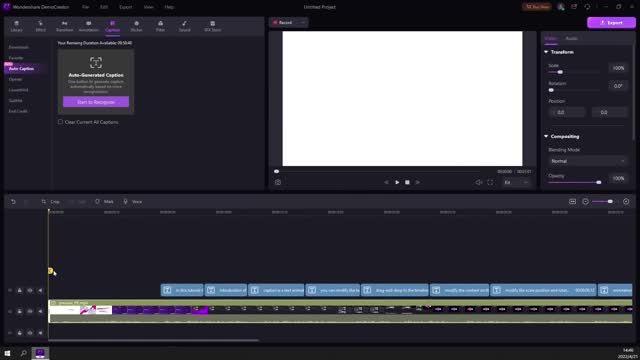
Task: Select the Opener caption category
Action: pos(16,79)
